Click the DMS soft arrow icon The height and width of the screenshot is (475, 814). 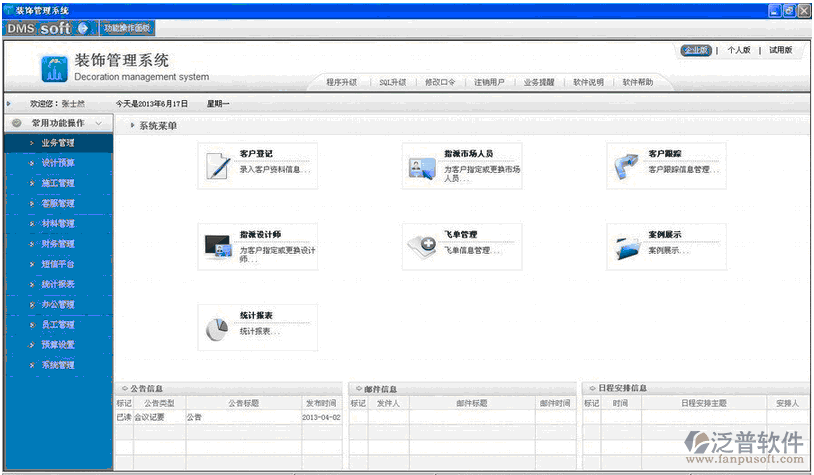point(83,28)
